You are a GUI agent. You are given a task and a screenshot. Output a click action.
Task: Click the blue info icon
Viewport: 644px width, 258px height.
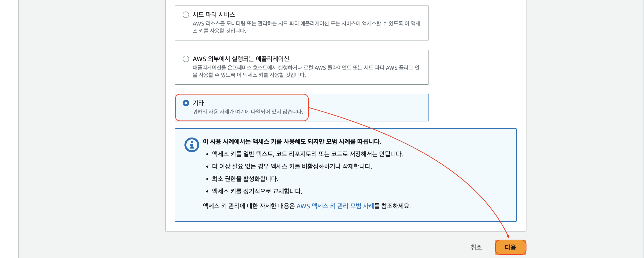tap(192, 145)
